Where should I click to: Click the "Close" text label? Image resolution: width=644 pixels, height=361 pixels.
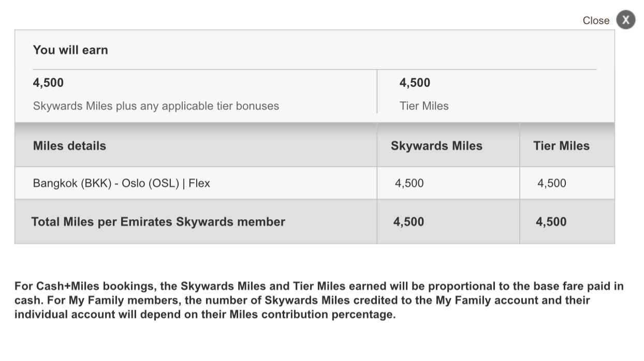pyautogui.click(x=596, y=21)
